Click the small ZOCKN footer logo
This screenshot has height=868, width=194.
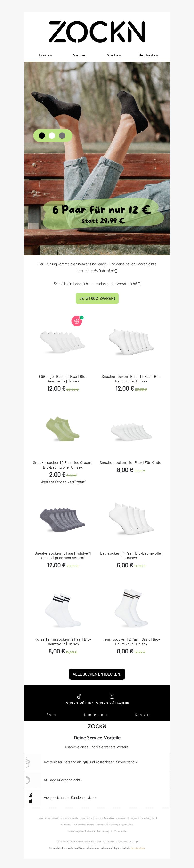pos(97,726)
